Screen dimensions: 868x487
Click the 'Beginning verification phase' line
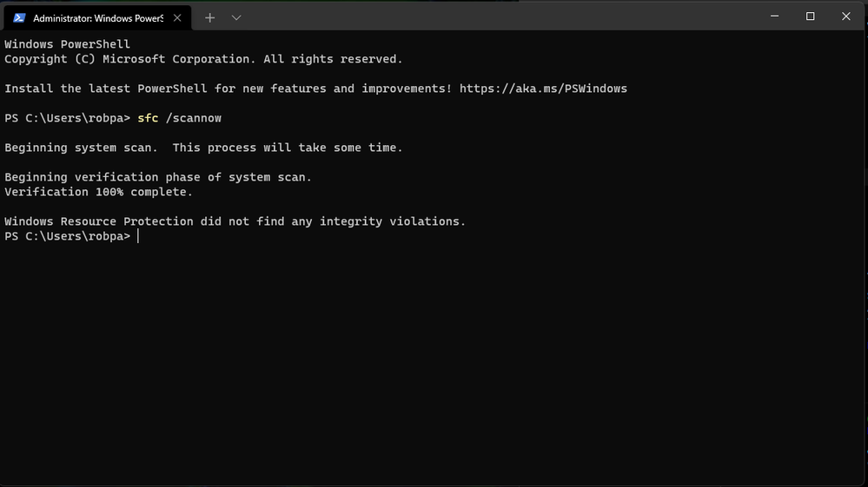158,177
